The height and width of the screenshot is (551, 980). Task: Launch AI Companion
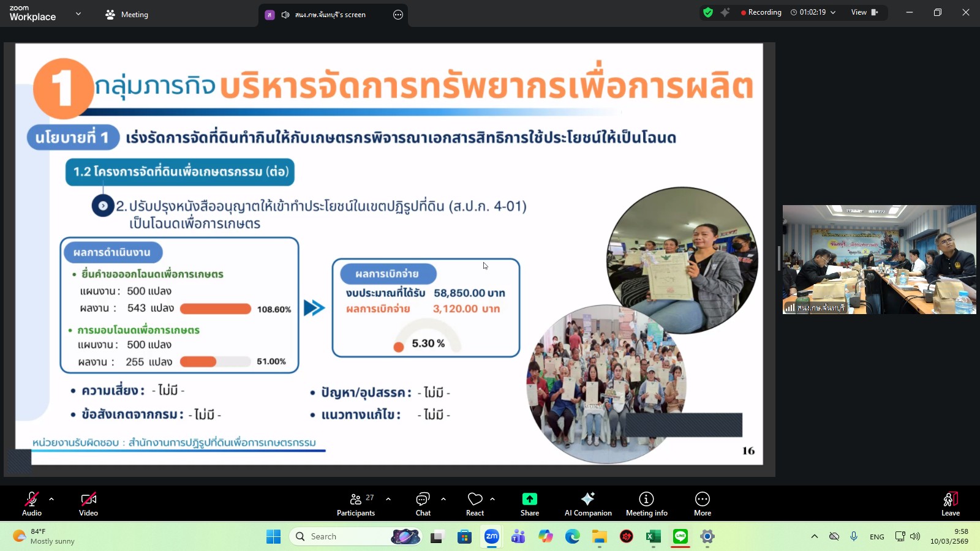pos(587,502)
